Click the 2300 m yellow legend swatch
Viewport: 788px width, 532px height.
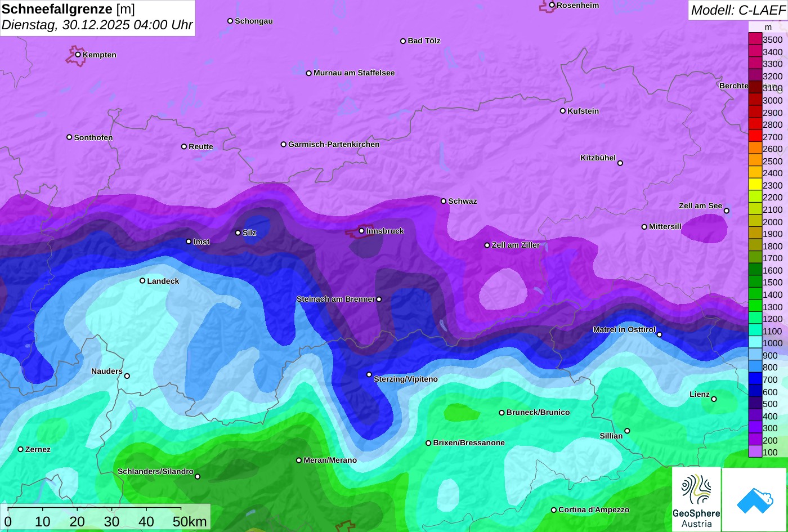click(x=755, y=185)
